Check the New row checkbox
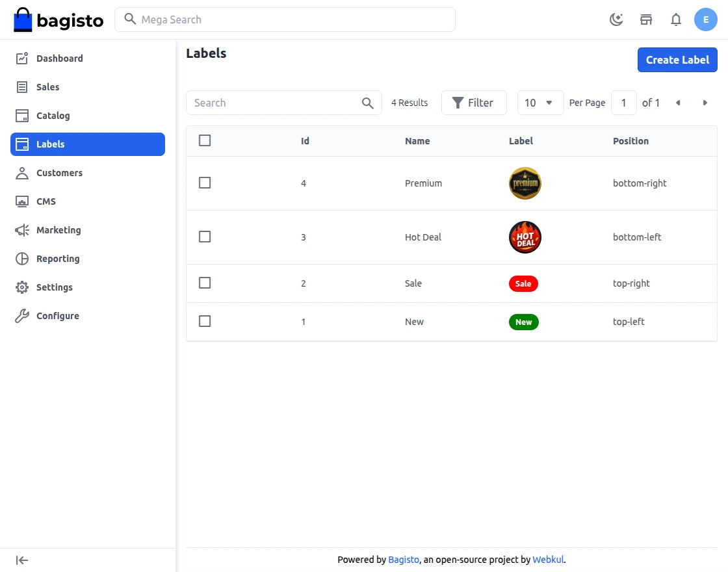The image size is (728, 572). 205,321
